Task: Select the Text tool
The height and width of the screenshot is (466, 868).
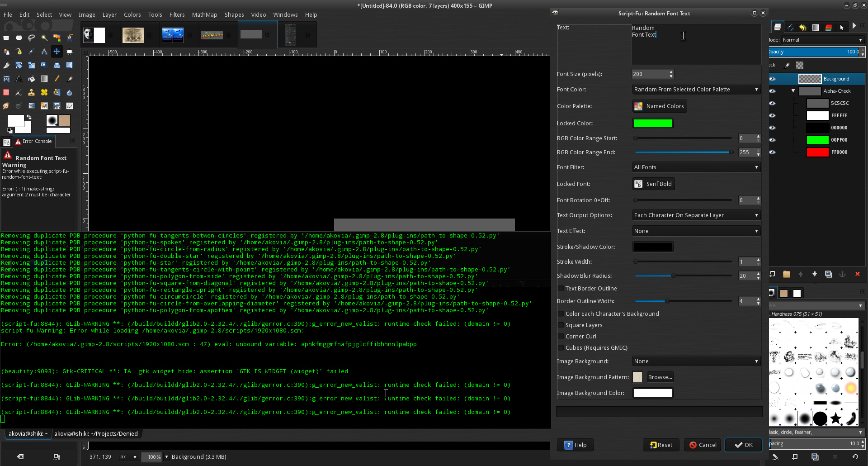Action: (19, 79)
